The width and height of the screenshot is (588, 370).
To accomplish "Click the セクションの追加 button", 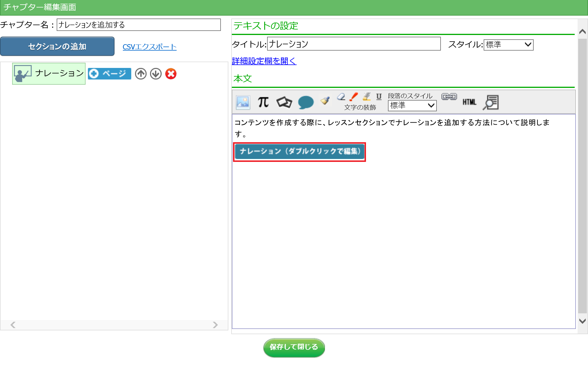I will 57,46.
